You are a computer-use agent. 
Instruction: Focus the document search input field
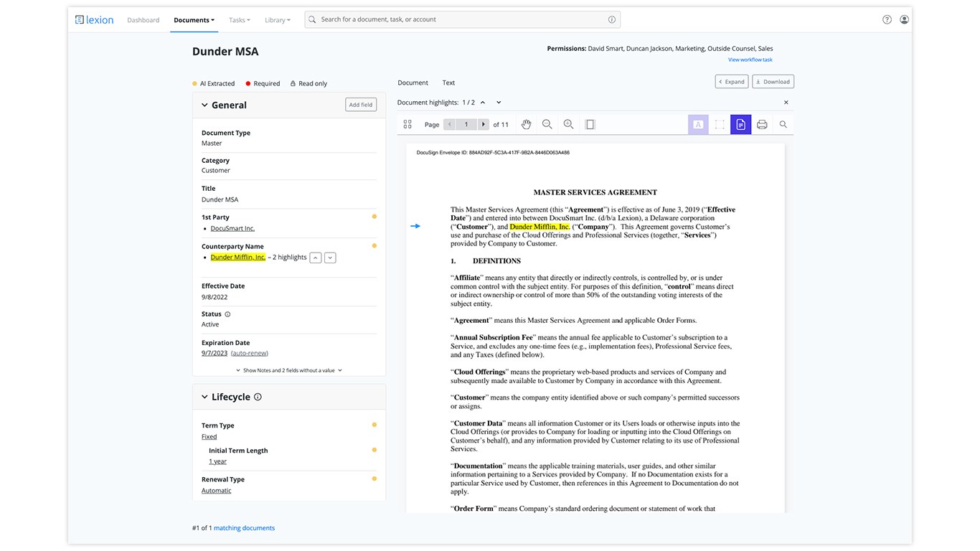(463, 19)
